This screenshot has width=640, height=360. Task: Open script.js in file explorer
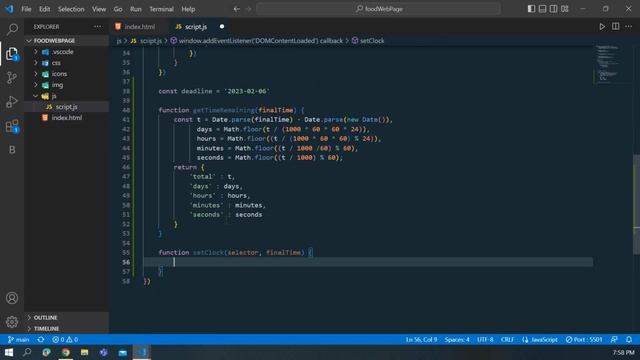[x=66, y=107]
